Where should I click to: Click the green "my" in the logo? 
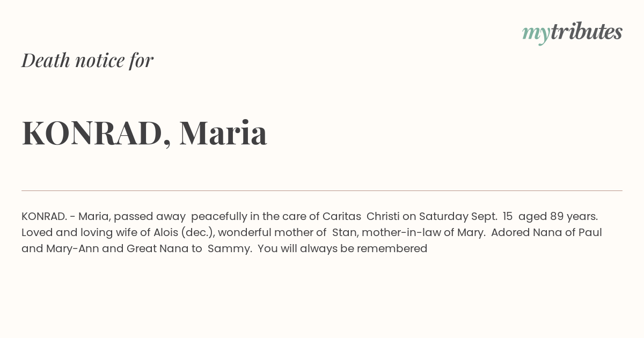(536, 33)
